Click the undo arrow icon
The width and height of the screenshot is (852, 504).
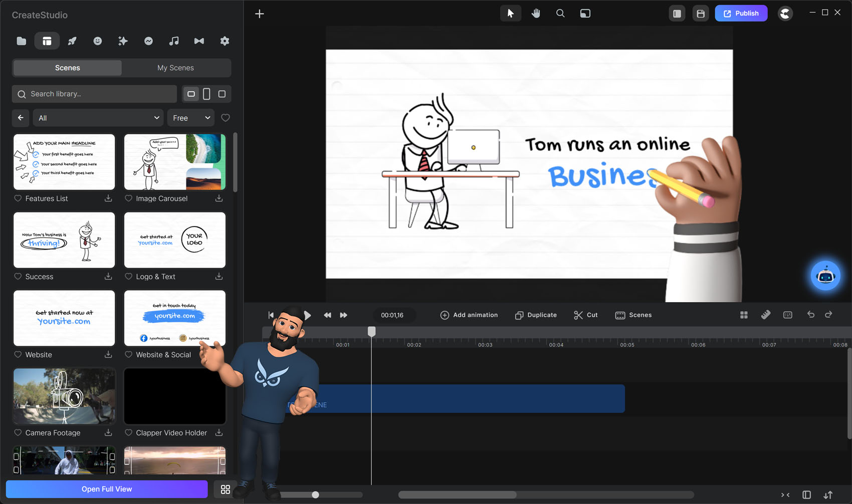coord(810,315)
